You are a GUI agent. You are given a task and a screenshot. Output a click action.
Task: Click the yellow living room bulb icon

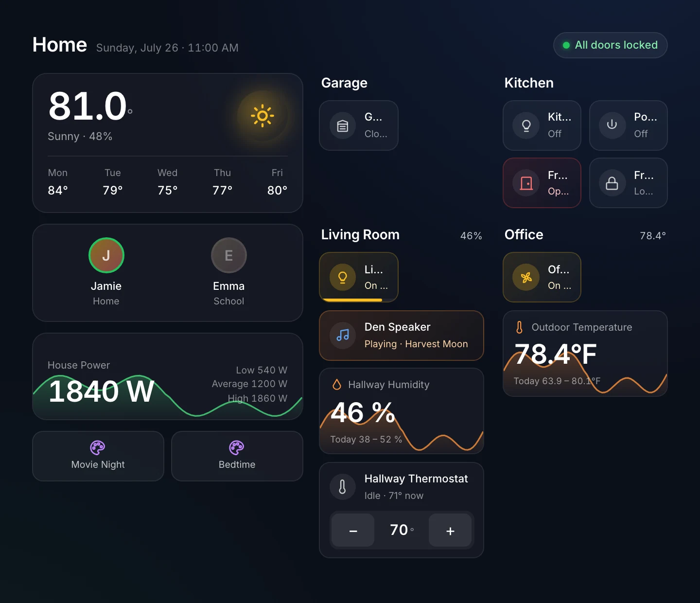(343, 277)
